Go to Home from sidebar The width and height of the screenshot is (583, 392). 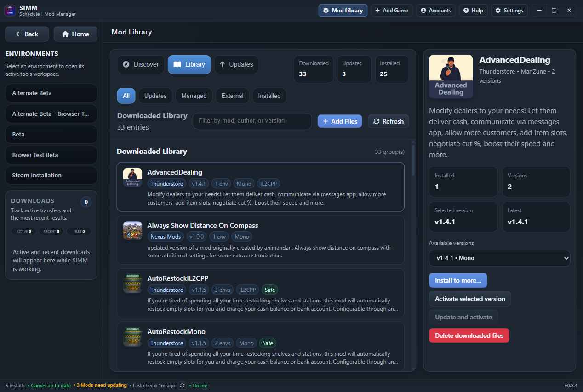point(75,34)
